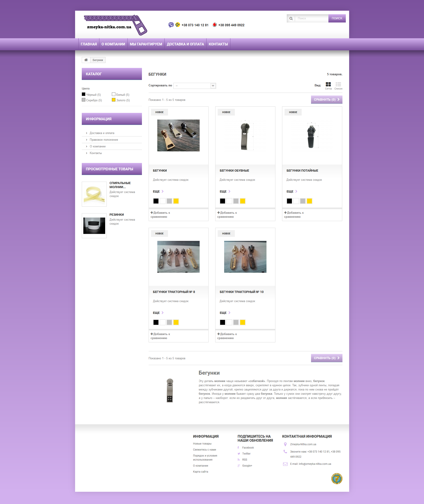The height and width of the screenshot is (504, 424).
Task: Click the Viber icon near phone number
Action: point(171,25)
